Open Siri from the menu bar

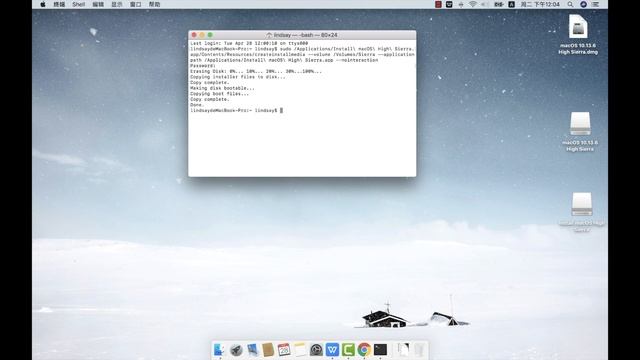click(x=583, y=4)
